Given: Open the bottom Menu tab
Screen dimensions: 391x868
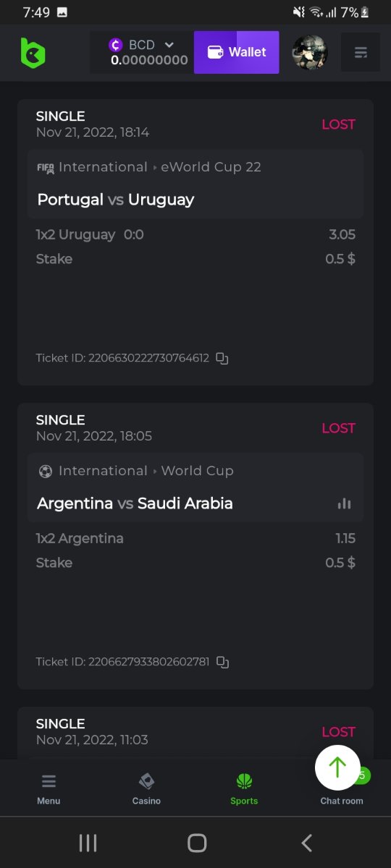Looking at the screenshot, I should pos(49,789).
